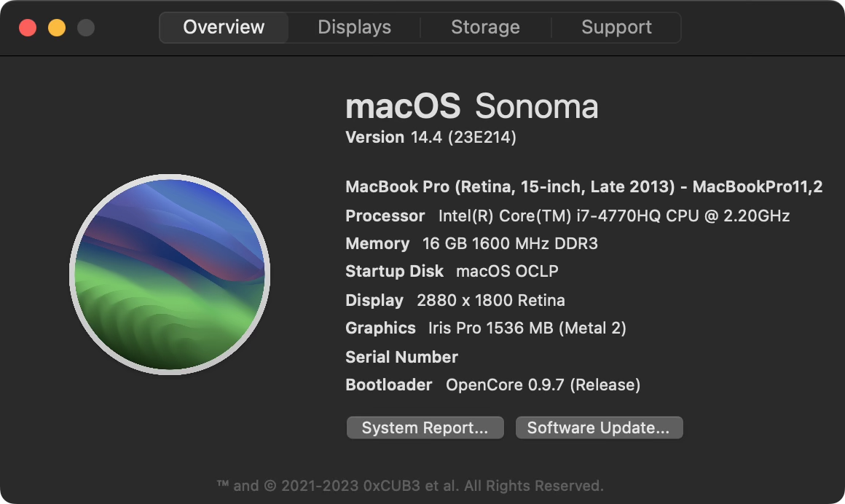The height and width of the screenshot is (504, 845).
Task: Minimize window using yellow button
Action: click(x=57, y=28)
